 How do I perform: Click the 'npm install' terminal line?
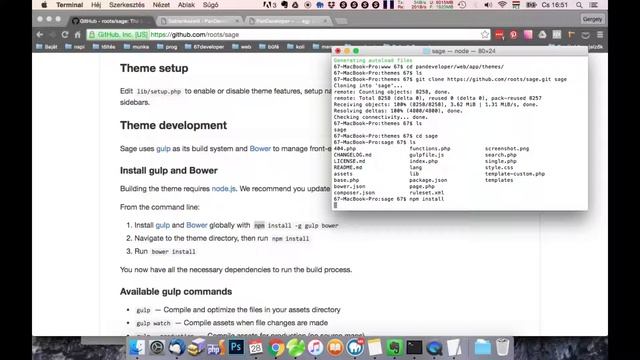pos(389,199)
